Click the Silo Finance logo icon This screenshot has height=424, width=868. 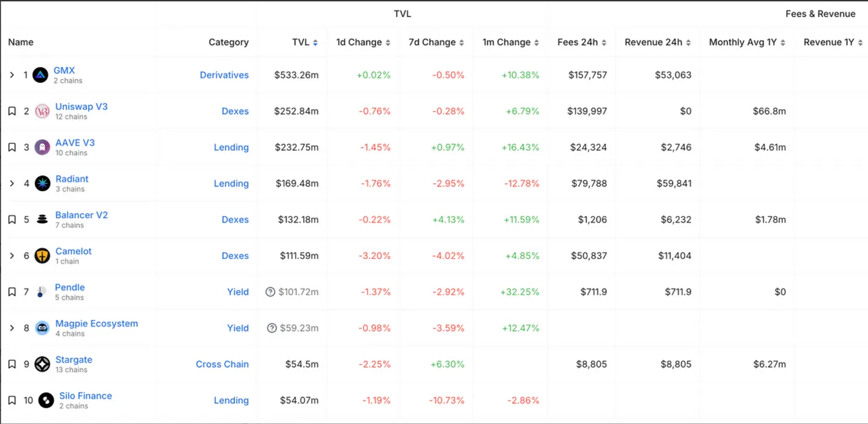pyautogui.click(x=46, y=400)
